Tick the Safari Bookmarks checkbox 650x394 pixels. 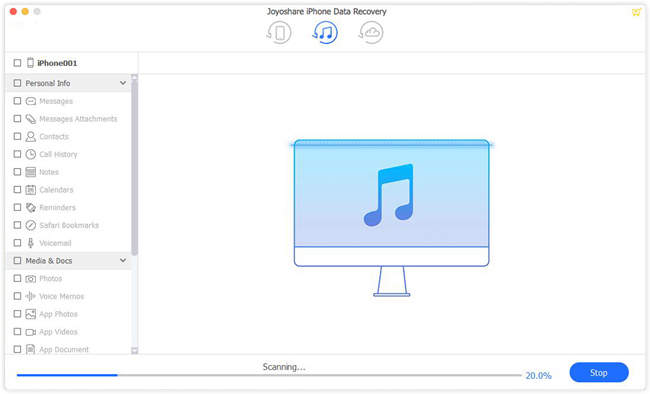pos(17,225)
